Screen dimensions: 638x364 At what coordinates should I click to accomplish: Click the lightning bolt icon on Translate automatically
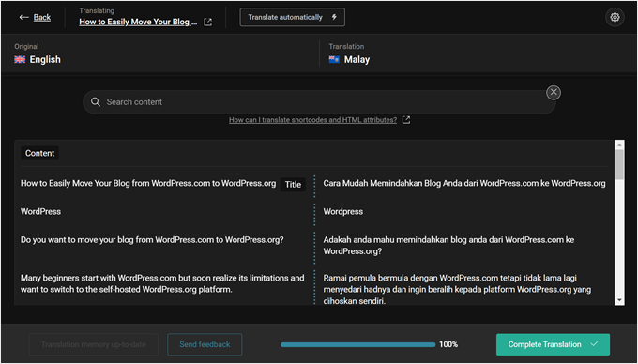coord(334,17)
